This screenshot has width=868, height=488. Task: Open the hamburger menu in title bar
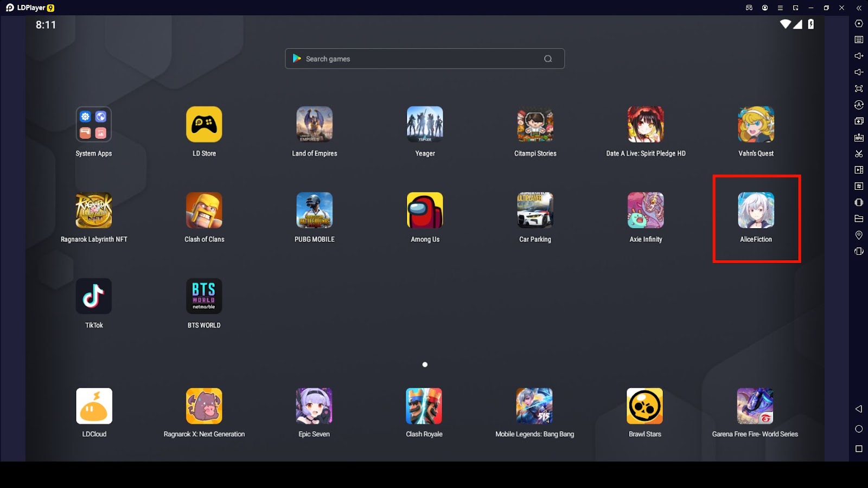pos(780,8)
